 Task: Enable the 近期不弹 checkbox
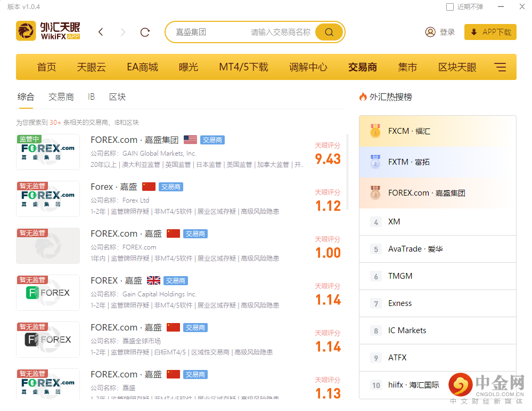click(x=449, y=6)
